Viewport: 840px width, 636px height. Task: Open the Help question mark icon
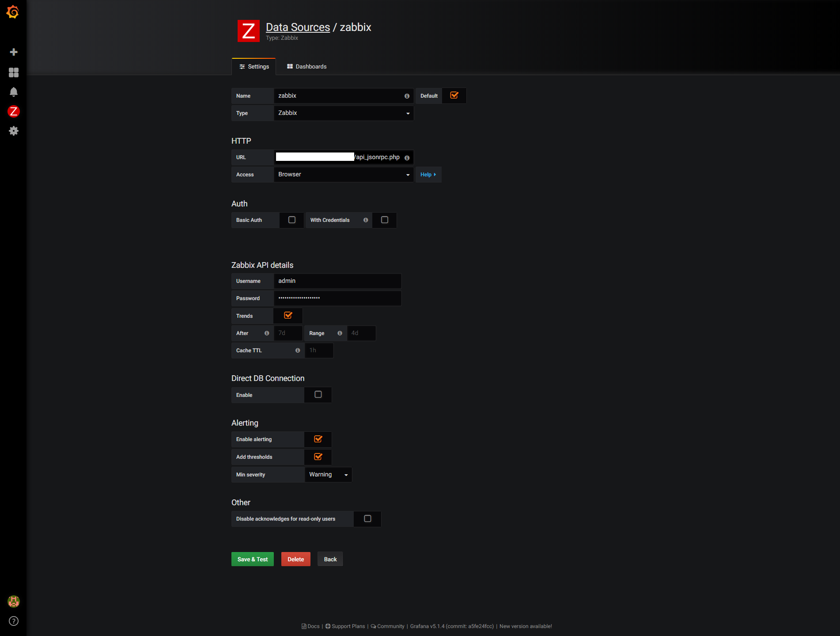[x=14, y=621]
